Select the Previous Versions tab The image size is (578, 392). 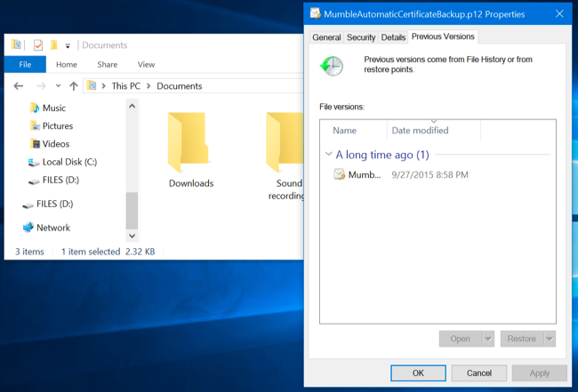443,36
